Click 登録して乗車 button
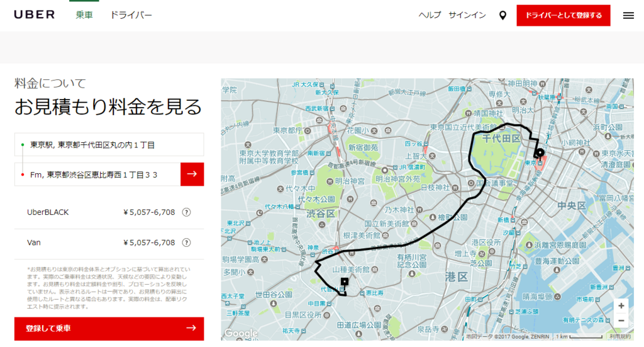 coord(109,329)
